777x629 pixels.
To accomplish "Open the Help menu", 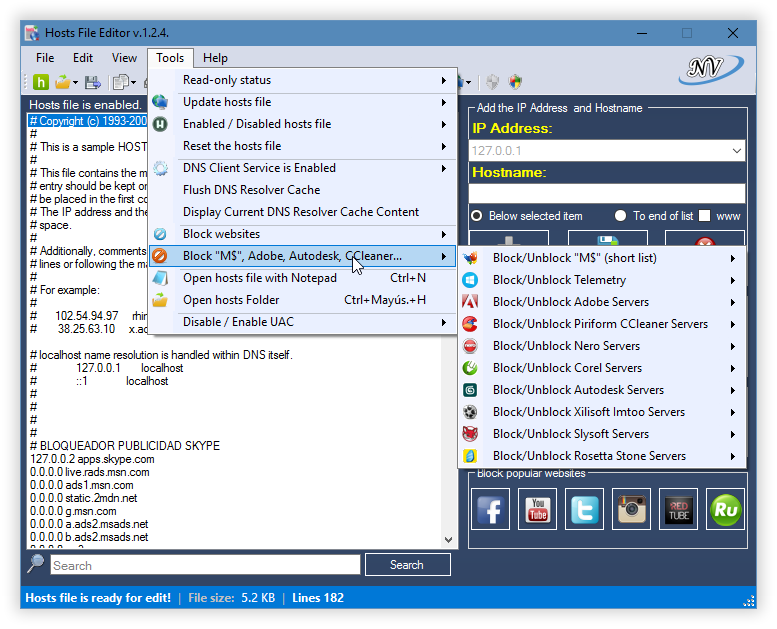I will 215,58.
